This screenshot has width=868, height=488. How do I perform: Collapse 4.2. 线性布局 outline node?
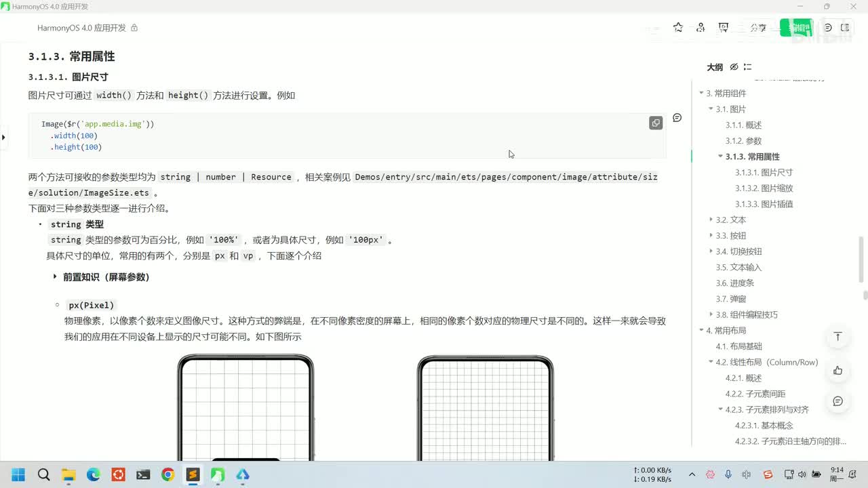click(711, 362)
